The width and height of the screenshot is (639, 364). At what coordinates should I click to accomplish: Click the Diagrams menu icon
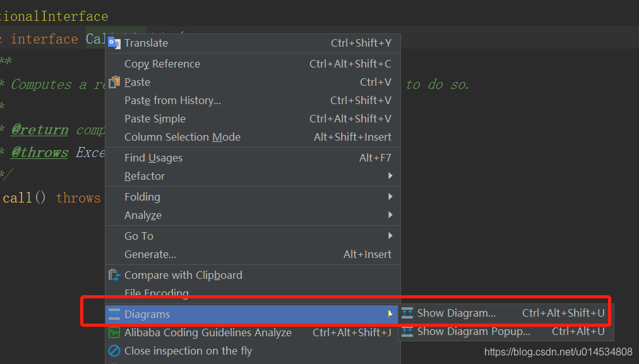pos(114,314)
